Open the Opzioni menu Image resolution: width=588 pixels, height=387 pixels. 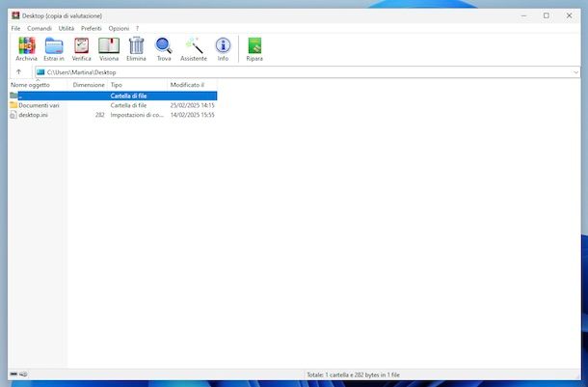[x=119, y=29]
